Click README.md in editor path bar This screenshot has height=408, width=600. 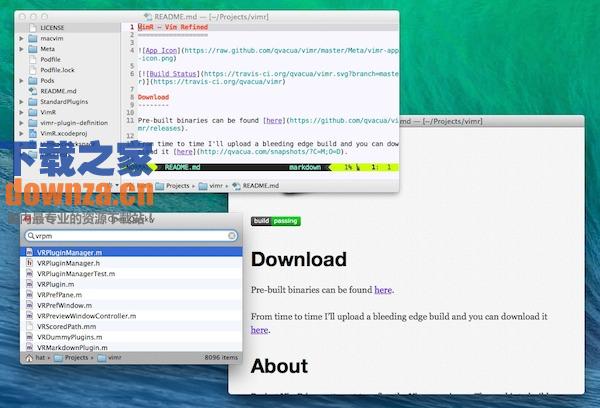(x=256, y=186)
